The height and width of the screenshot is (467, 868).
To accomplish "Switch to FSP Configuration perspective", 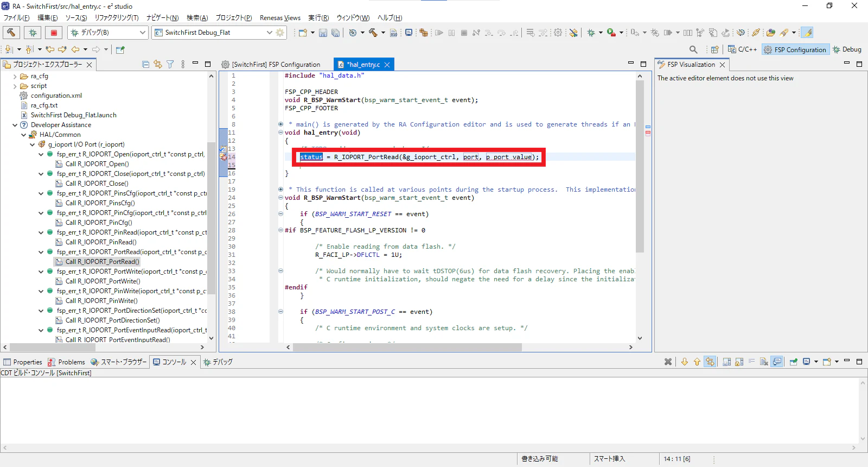I will pos(795,49).
